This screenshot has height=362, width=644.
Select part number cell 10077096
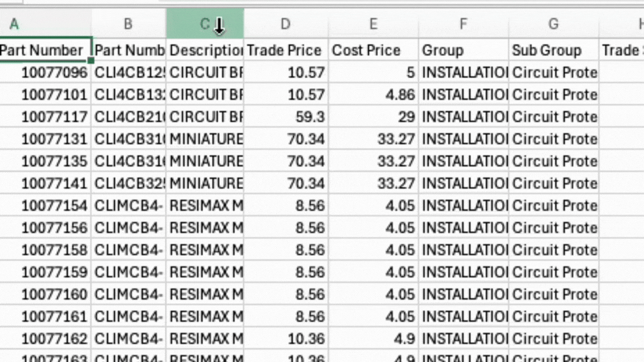45,73
